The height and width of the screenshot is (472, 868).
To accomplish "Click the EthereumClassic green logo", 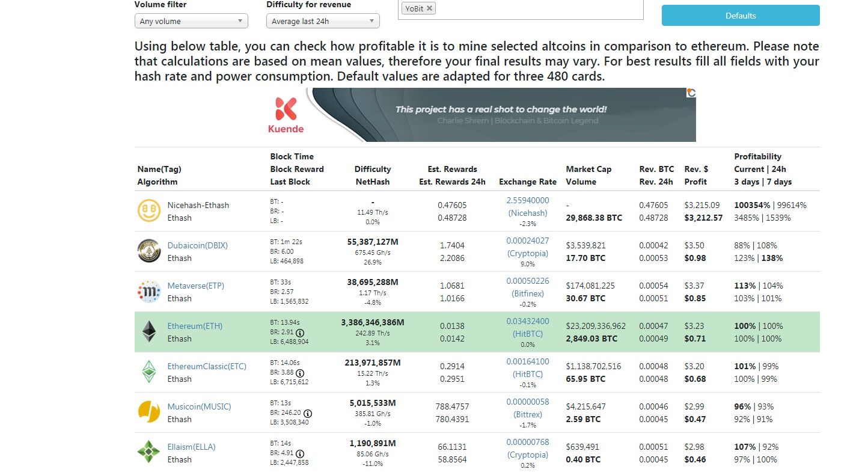I will click(x=148, y=372).
